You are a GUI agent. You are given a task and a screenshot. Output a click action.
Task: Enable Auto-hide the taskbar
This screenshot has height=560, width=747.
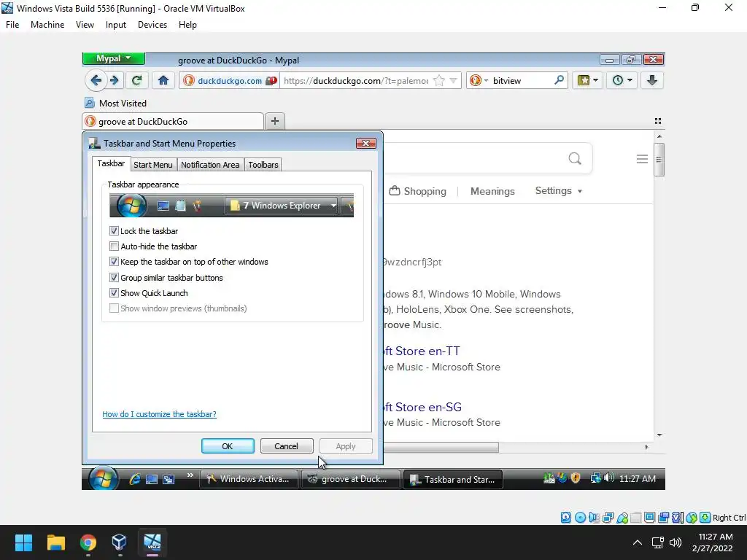click(114, 246)
